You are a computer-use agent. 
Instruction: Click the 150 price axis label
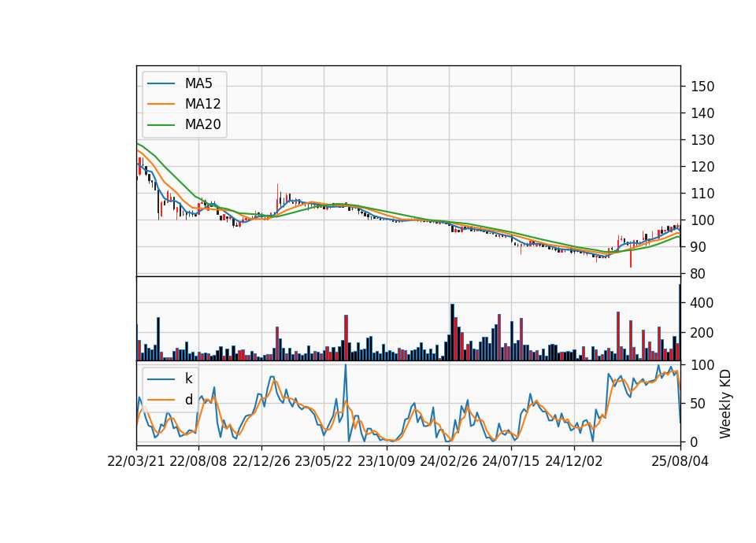click(x=702, y=87)
